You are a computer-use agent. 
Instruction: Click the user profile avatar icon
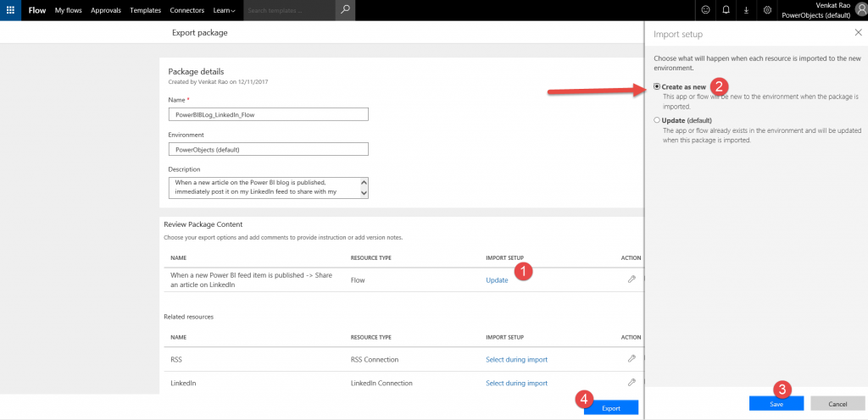tap(861, 10)
